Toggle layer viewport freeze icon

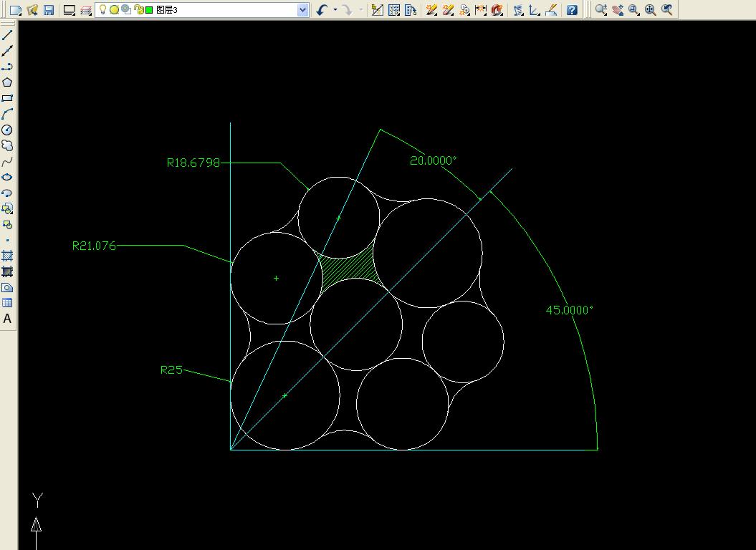(x=126, y=9)
